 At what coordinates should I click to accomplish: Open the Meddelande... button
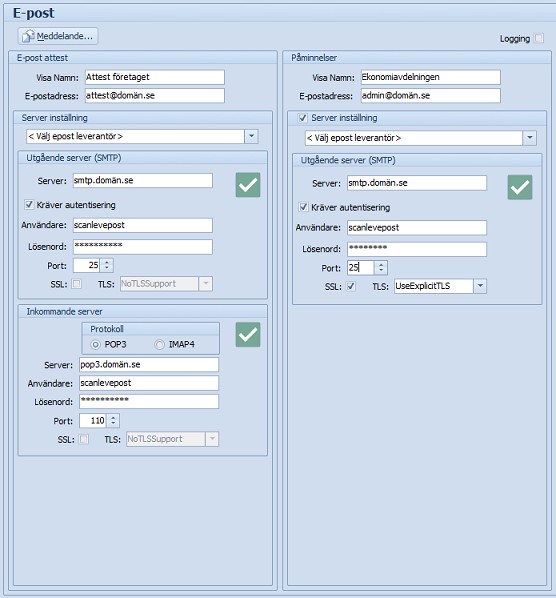click(x=58, y=36)
